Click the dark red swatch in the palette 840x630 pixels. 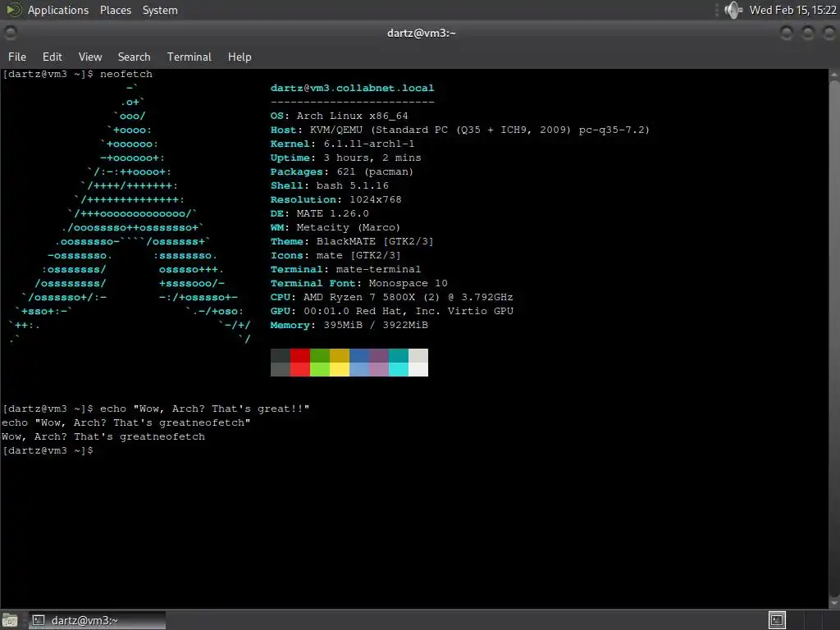point(300,356)
